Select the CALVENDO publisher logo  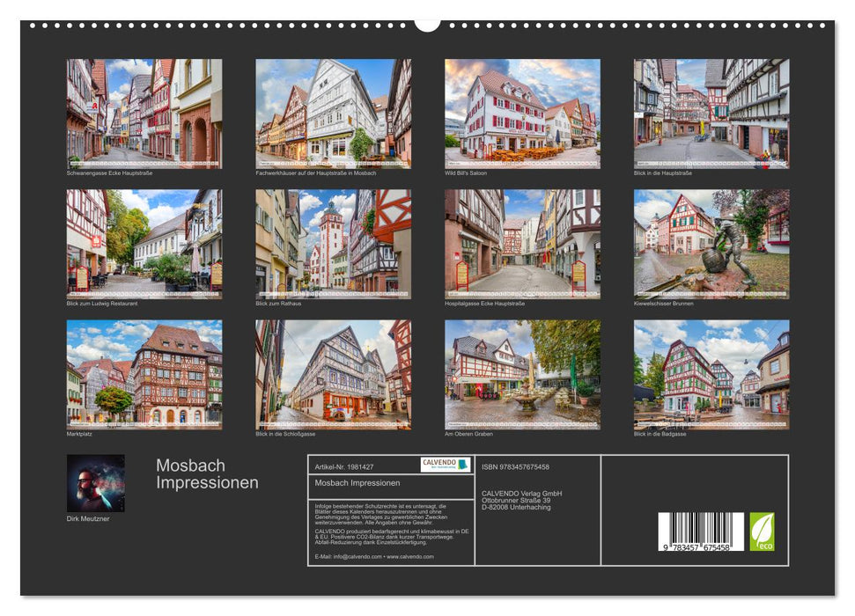point(445,464)
